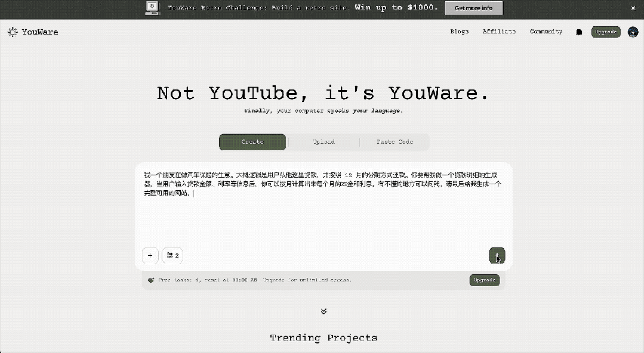
Task: Click the top Upgrade button
Action: pos(606,32)
